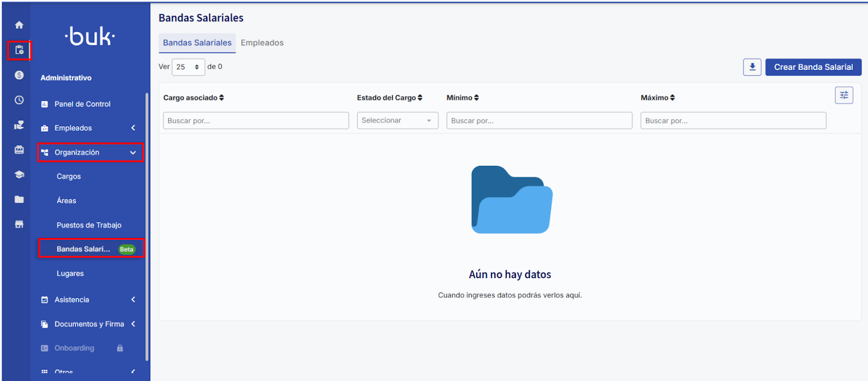This screenshot has width=868, height=381.
Task: Click the dollar coin payroll icon
Action: pyautogui.click(x=19, y=75)
